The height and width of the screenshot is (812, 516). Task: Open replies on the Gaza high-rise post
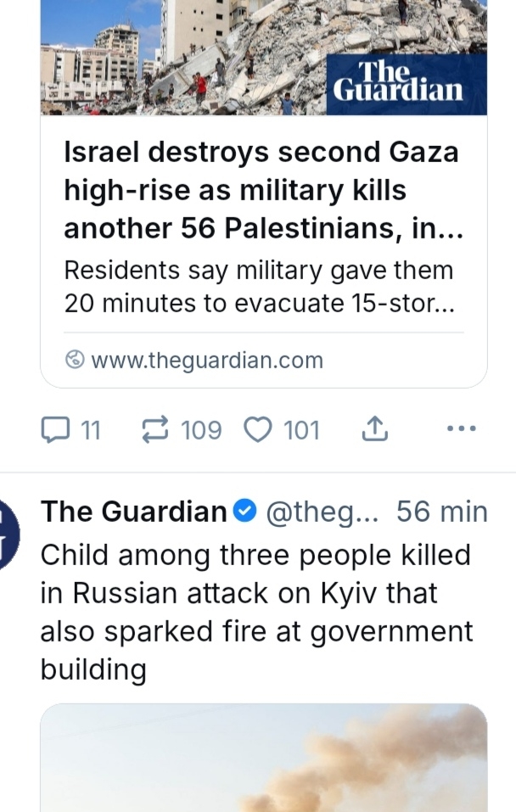click(55, 430)
